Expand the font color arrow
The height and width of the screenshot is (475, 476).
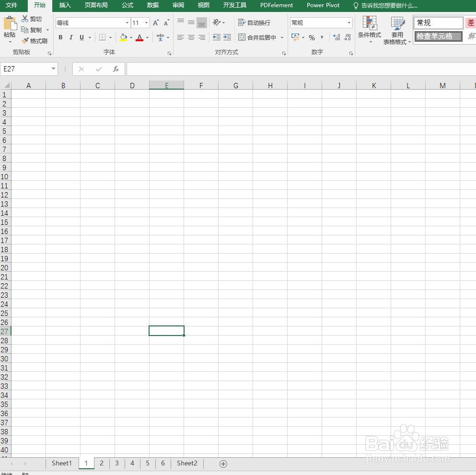(148, 37)
